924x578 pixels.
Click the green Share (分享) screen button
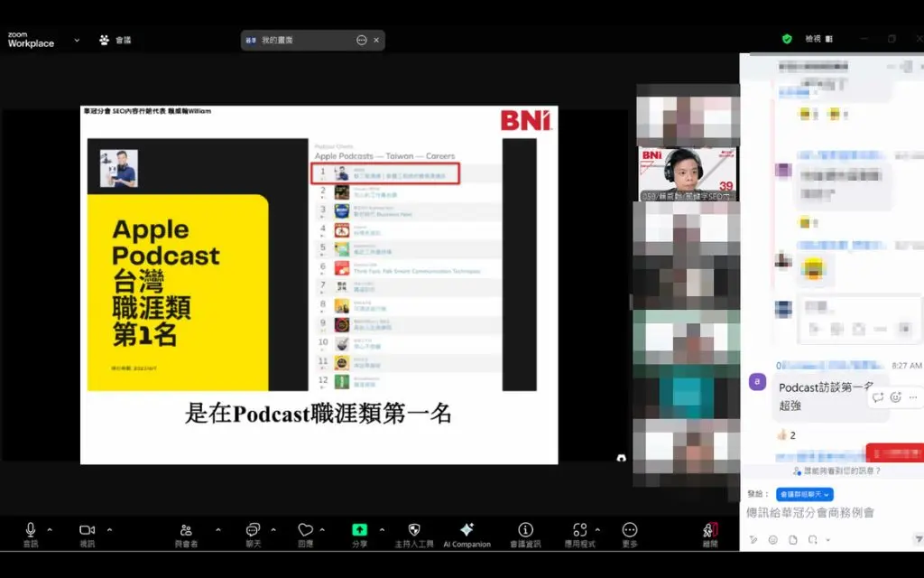pyautogui.click(x=359, y=530)
